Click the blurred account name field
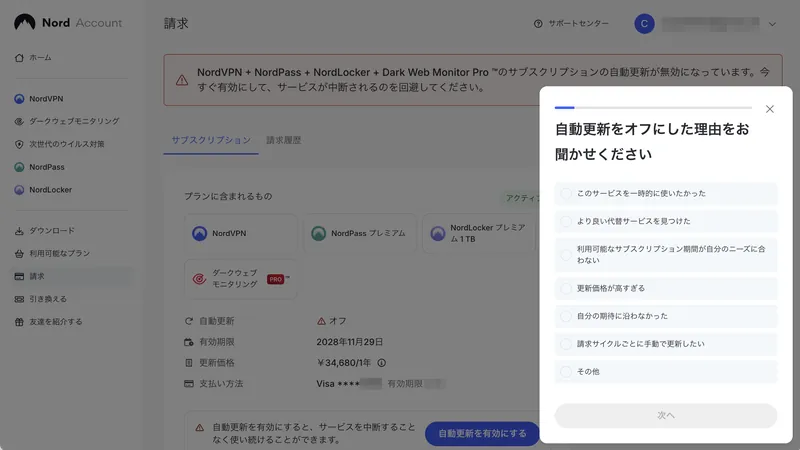 [710, 23]
